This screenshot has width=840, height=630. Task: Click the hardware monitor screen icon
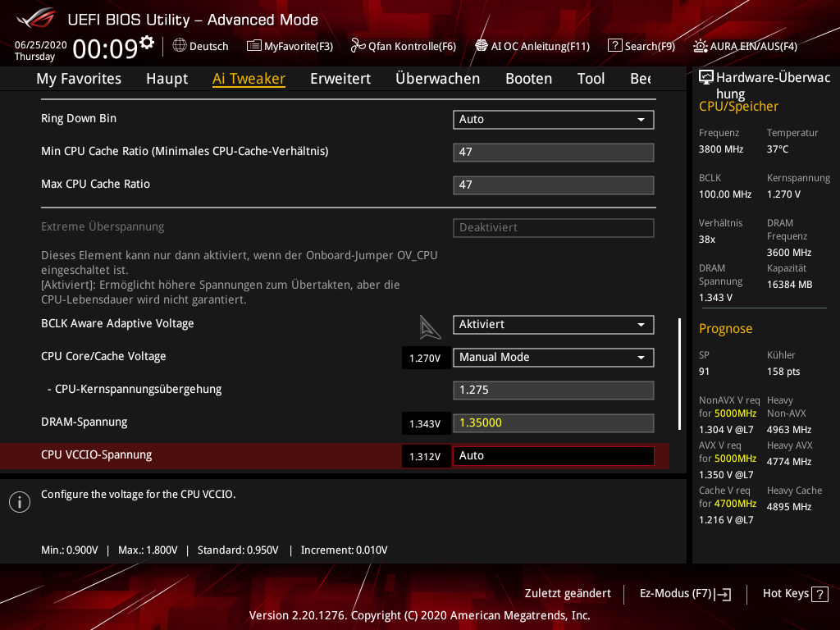[706, 77]
